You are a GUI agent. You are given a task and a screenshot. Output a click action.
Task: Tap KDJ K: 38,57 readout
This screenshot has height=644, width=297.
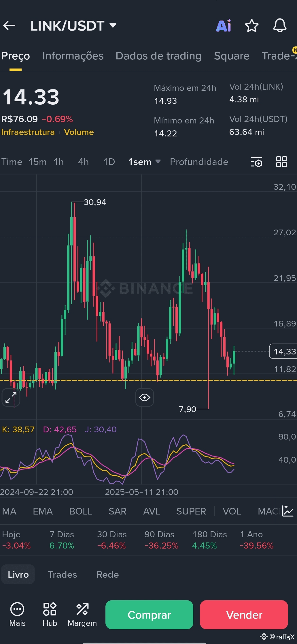coord(18,429)
